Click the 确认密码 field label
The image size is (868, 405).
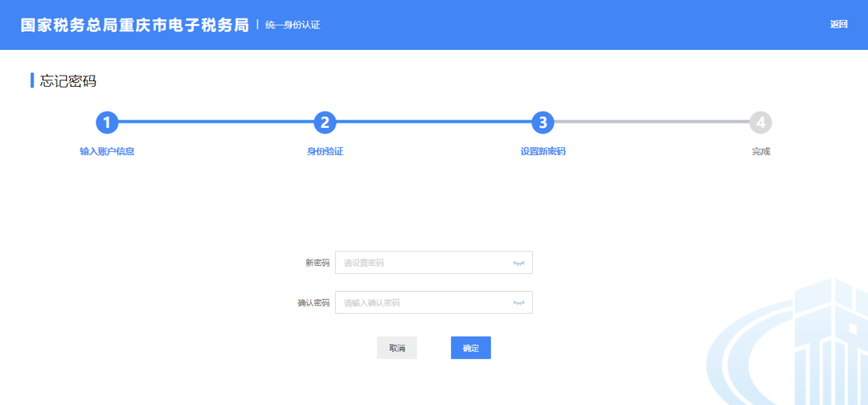(313, 303)
